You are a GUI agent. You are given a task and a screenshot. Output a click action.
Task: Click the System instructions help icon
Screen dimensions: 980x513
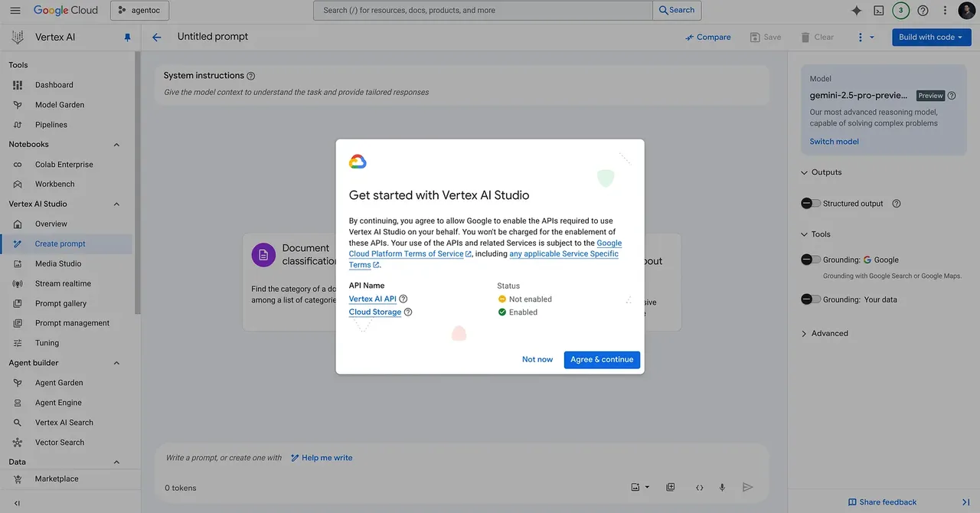pos(251,76)
